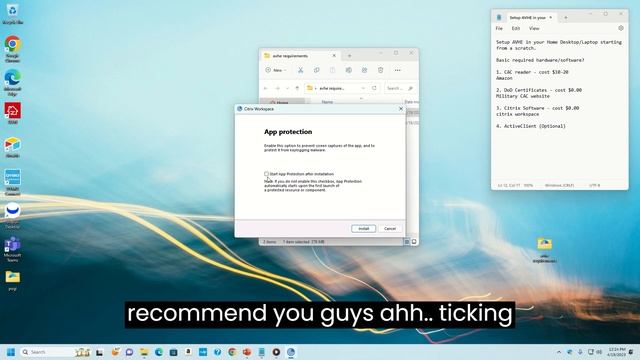This screenshot has width=640, height=360.
Task: Open the Recycle Bin desktop icon
Action: point(12,13)
